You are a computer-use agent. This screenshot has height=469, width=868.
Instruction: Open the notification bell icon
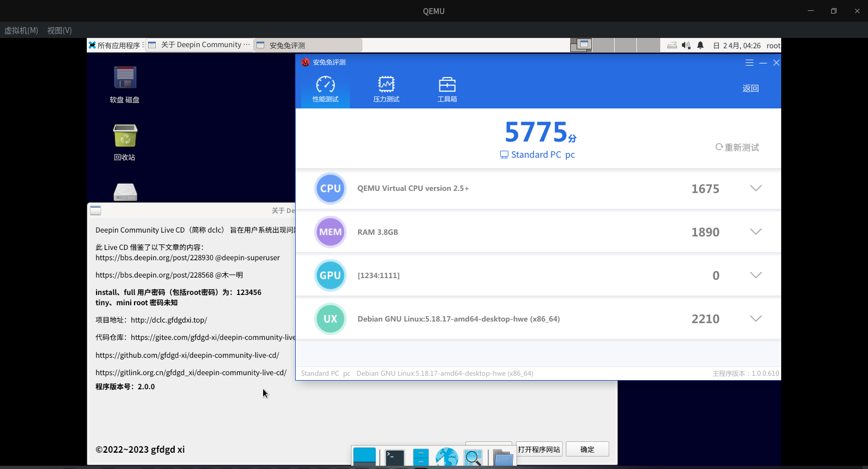[x=700, y=46]
